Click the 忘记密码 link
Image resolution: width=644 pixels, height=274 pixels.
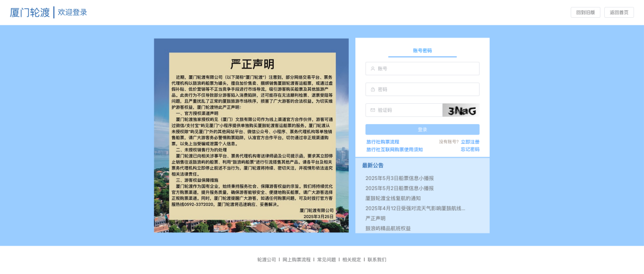point(470,149)
